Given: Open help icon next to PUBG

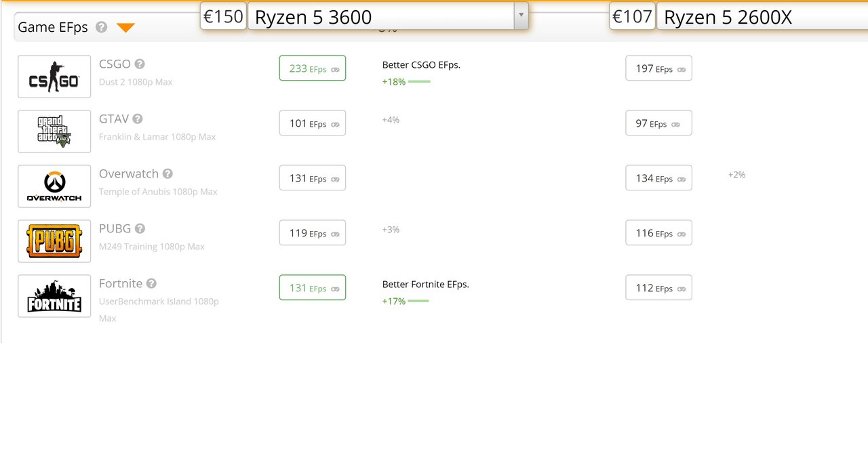Looking at the screenshot, I should (x=140, y=229).
